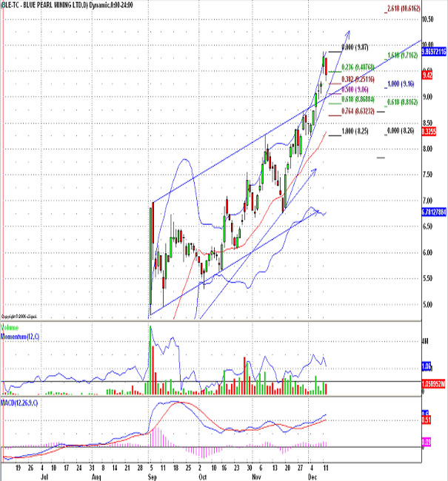The height and width of the screenshot is (481, 448).
Task: Click the 0.000 (8.26) extension label
Action: click(x=401, y=131)
